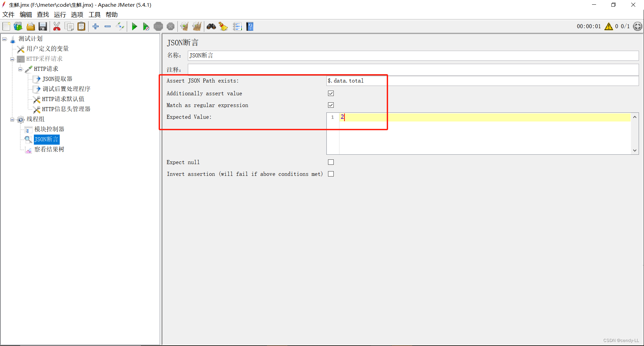Open the Templates toolbar icon
This screenshot has width=644, height=346.
18,27
